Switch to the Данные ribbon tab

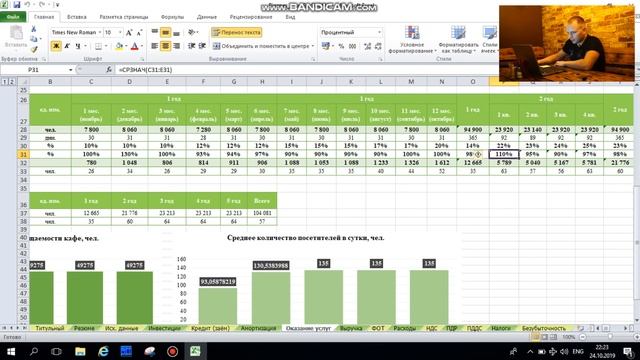[x=207, y=17]
